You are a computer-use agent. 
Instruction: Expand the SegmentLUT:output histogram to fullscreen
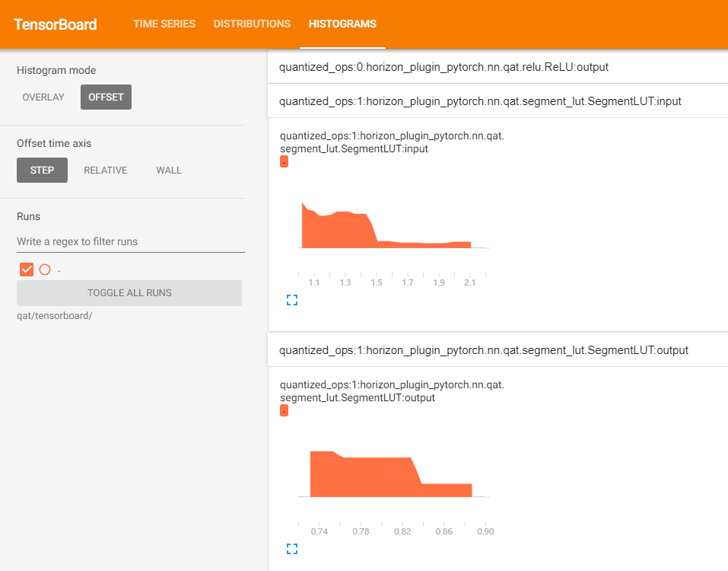click(291, 549)
